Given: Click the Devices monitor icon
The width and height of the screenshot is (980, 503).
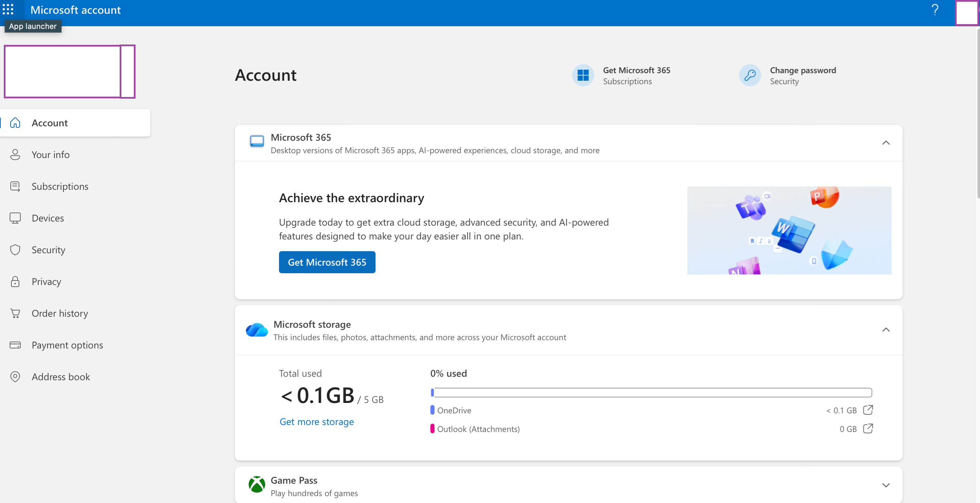Looking at the screenshot, I should 15,218.
